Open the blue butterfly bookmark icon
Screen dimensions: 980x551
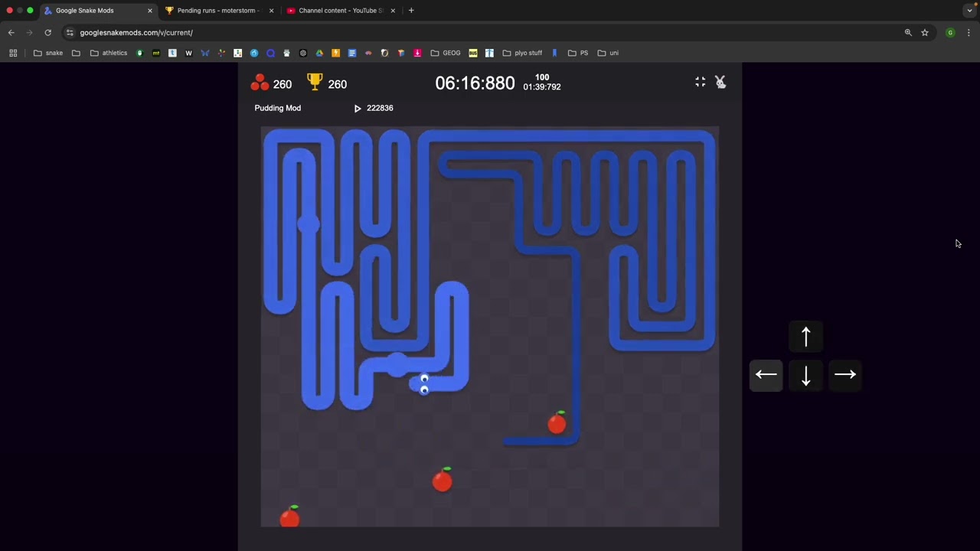(x=205, y=53)
